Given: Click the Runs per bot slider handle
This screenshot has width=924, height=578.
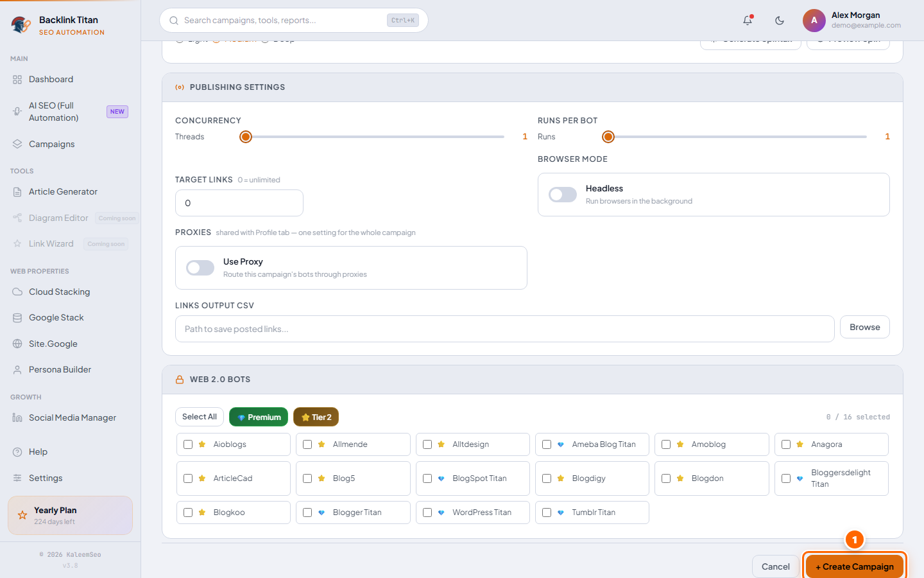Looking at the screenshot, I should [608, 137].
